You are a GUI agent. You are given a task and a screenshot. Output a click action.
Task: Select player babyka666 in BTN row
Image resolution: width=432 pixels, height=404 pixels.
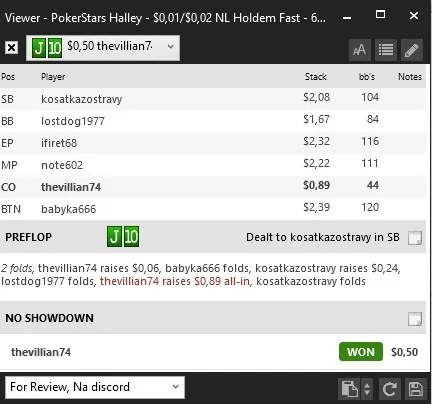coord(68,209)
